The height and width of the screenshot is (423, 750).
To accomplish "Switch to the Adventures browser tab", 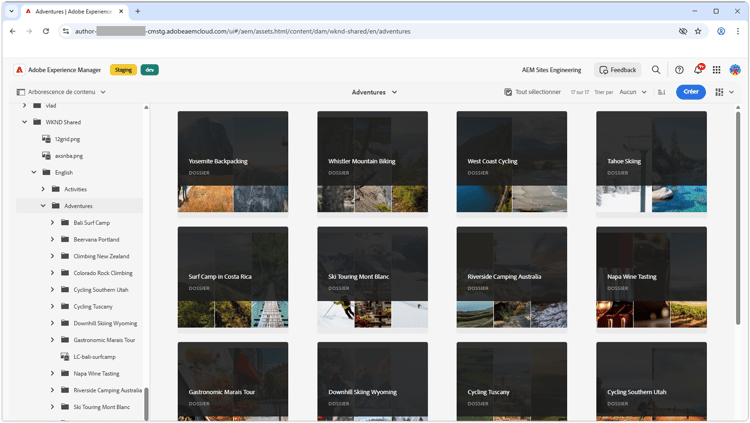I will [x=74, y=11].
